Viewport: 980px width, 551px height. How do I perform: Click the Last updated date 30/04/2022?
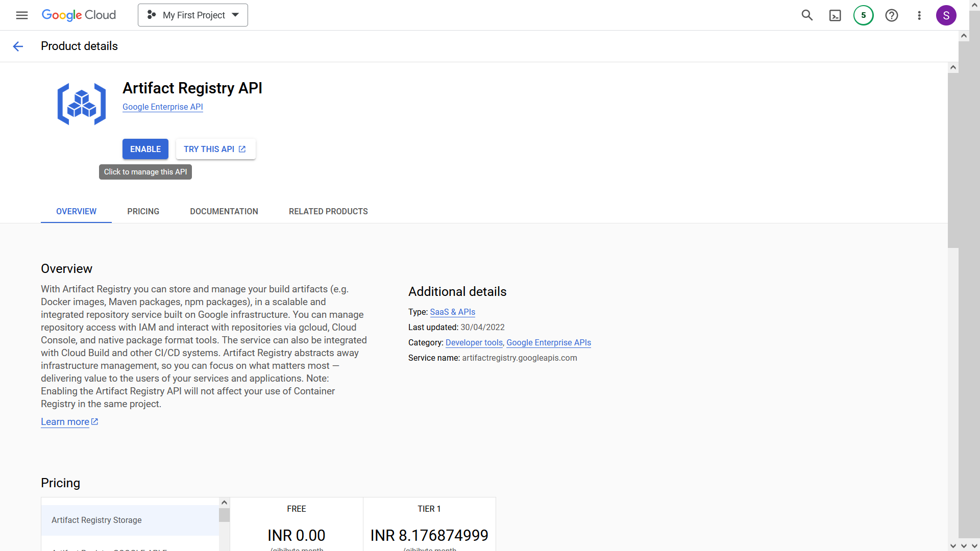pos(482,327)
